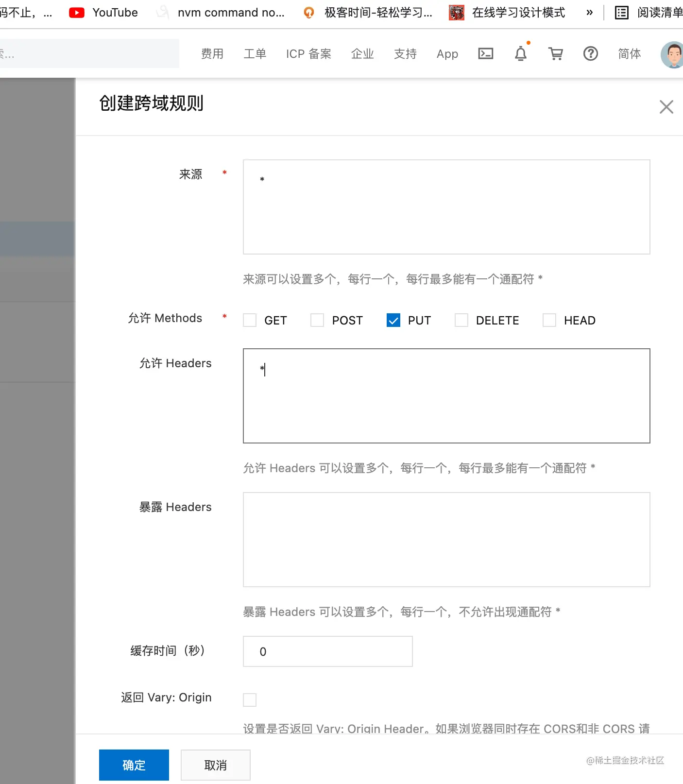Open the help question mark icon

coord(591,53)
